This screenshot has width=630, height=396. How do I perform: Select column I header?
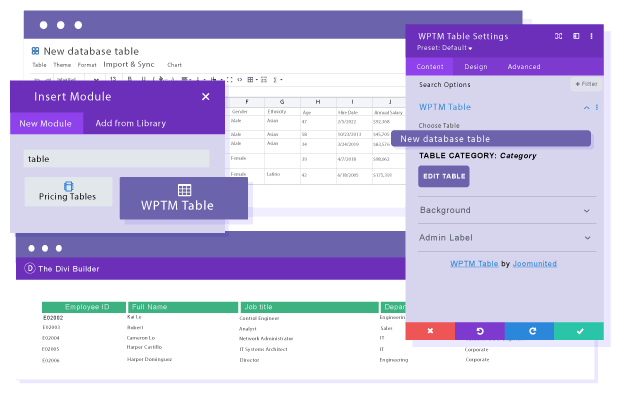point(352,102)
